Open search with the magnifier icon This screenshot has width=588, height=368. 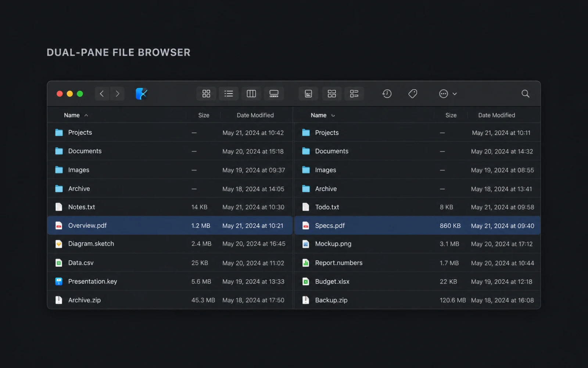coord(526,94)
